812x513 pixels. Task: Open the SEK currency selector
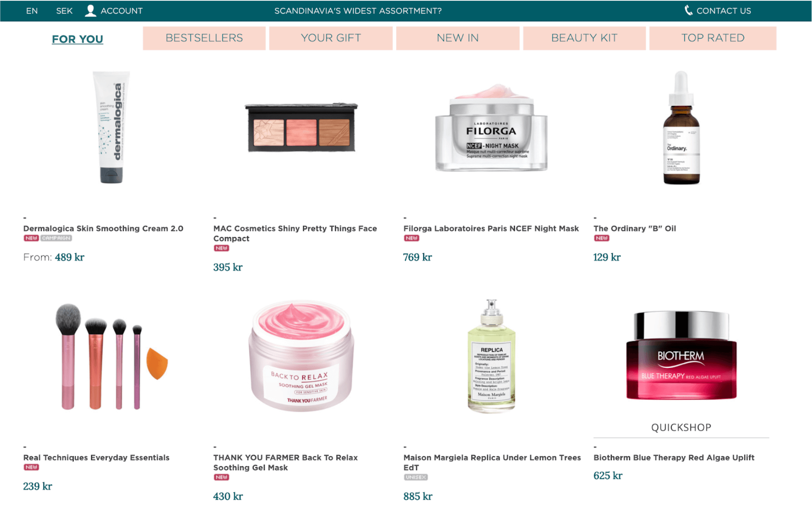tap(64, 11)
